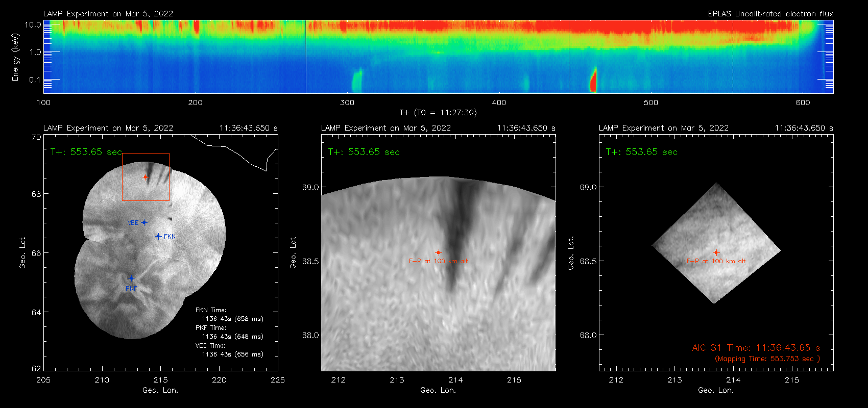Click the 'Geo. Lon.' label under the middle map
The height and width of the screenshot is (408, 868).
coord(438,390)
